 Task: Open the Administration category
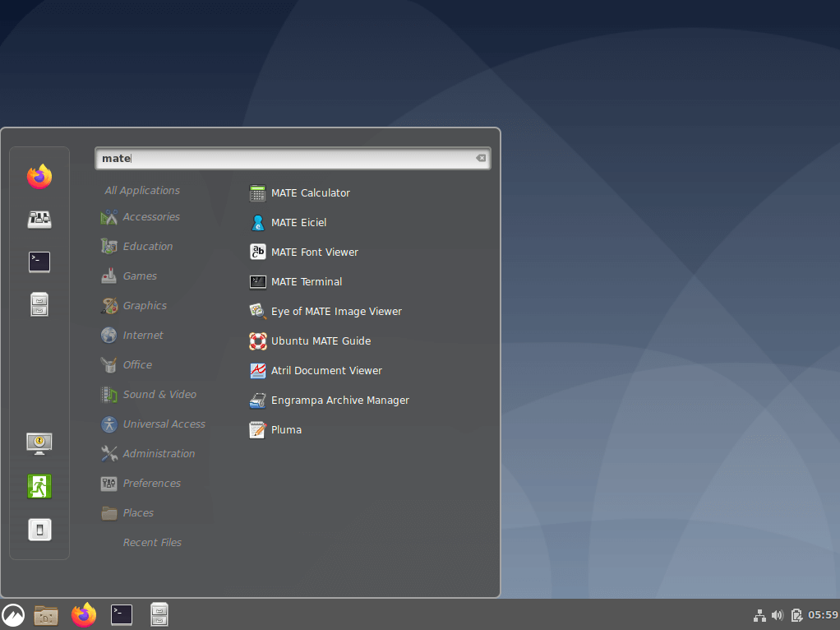pyautogui.click(x=159, y=454)
